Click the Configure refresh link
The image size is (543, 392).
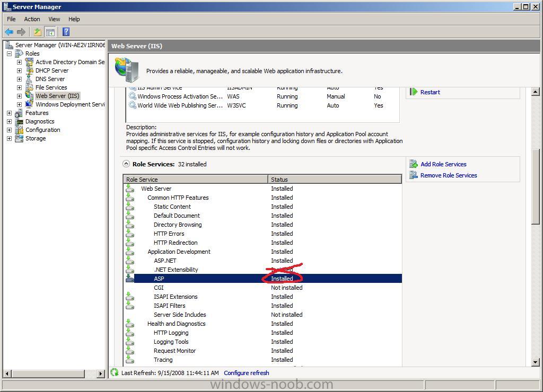click(x=246, y=372)
